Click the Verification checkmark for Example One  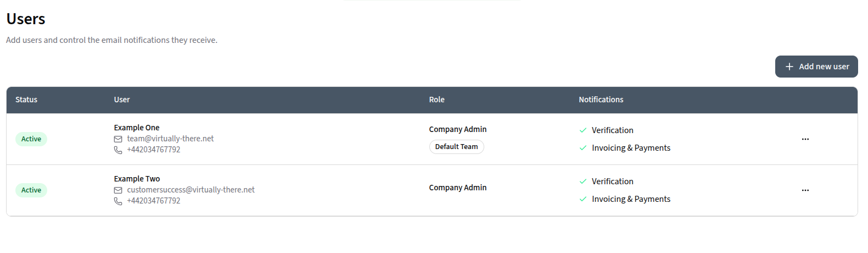click(x=583, y=130)
